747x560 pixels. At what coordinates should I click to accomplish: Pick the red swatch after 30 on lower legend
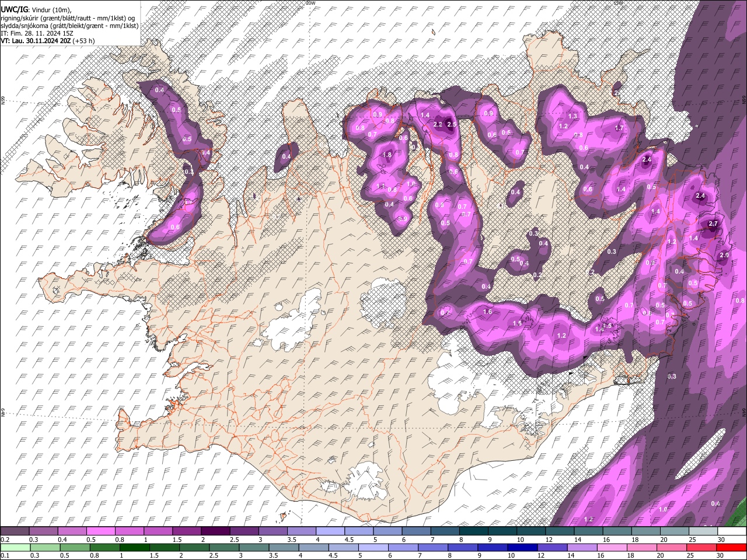731,548
